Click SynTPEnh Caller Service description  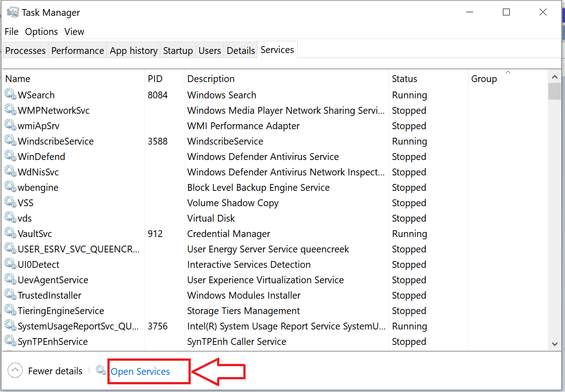click(237, 342)
